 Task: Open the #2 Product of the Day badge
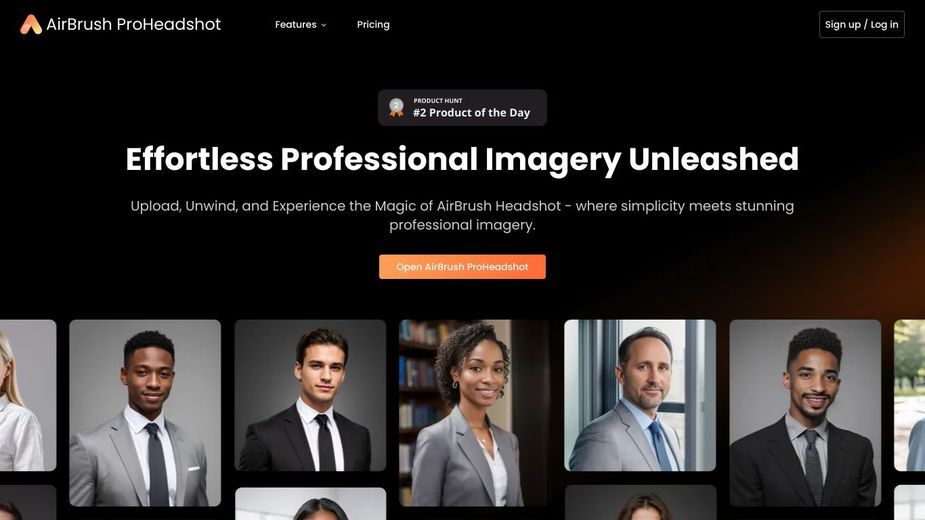[462, 107]
